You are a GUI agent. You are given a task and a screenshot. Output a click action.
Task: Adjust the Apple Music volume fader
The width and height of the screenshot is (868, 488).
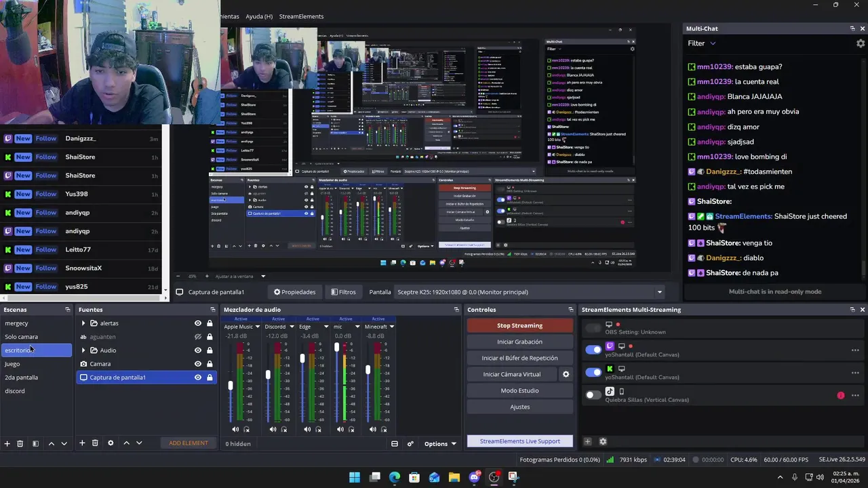tap(231, 385)
